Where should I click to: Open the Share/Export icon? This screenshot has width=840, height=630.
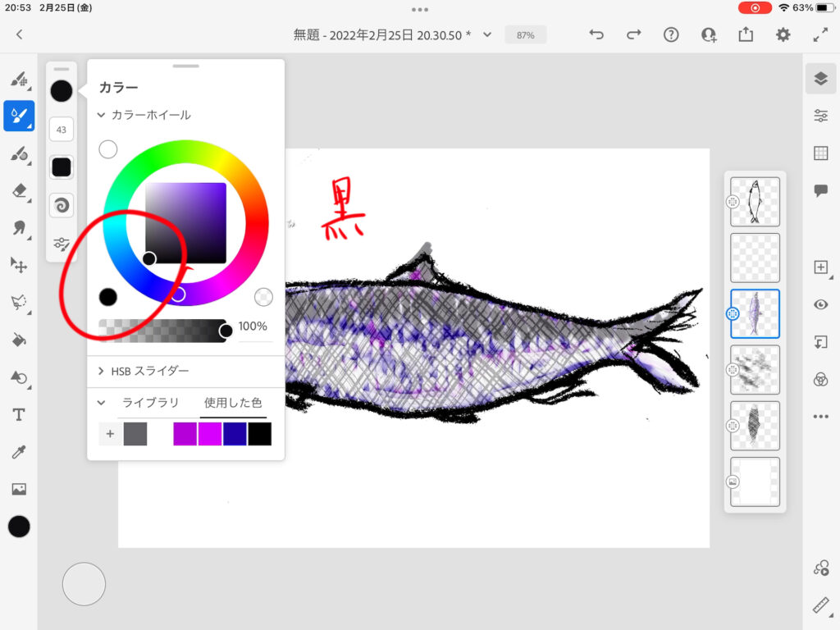click(745, 34)
